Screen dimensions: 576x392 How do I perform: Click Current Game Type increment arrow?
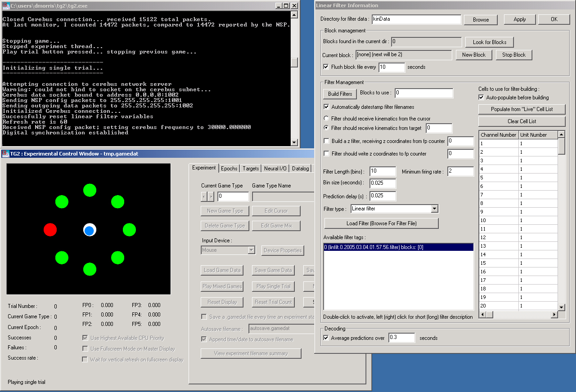coord(211,196)
